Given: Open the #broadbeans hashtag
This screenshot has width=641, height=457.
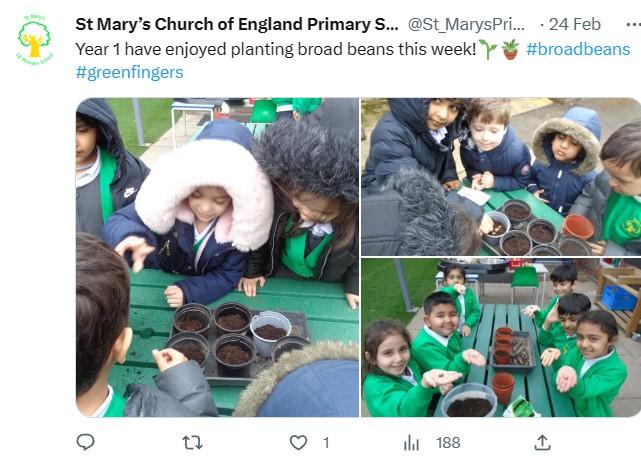Looking at the screenshot, I should click(x=578, y=50).
